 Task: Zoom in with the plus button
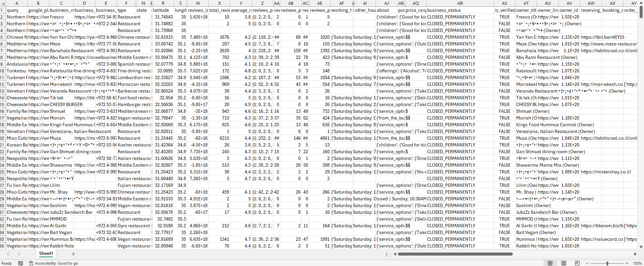627,263
